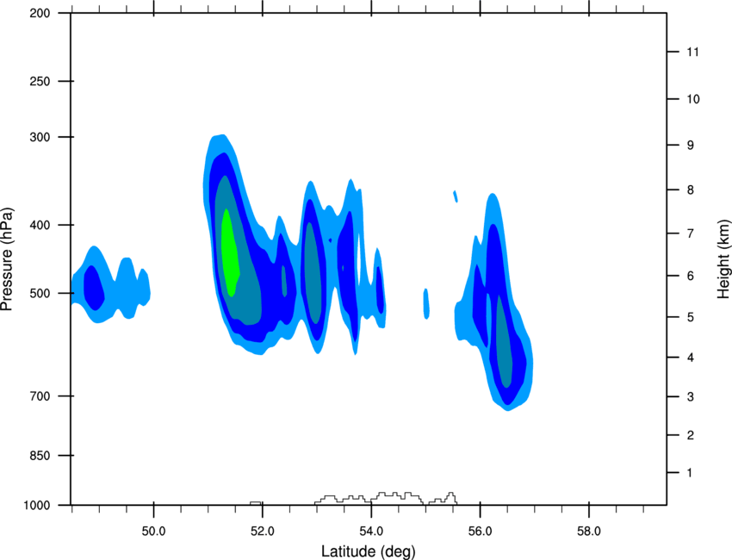This screenshot has height=560, width=732.
Task: Click the teal contour core near latitude 56.5
Action: (504, 343)
